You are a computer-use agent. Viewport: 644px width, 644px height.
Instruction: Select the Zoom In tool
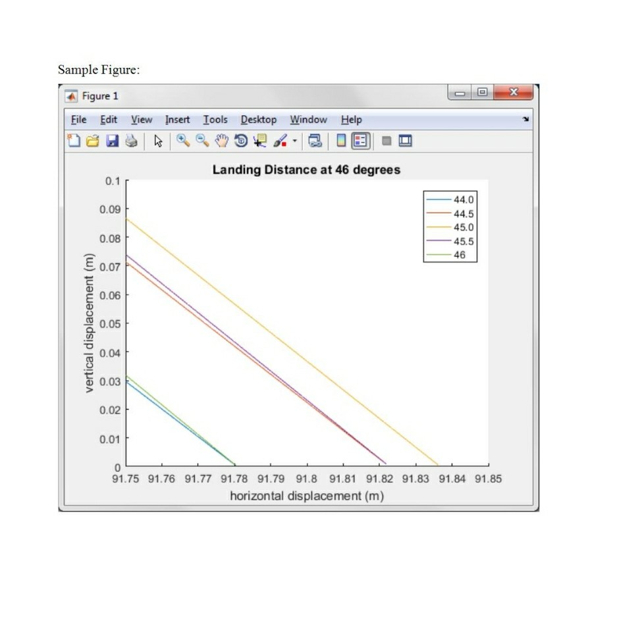(182, 140)
